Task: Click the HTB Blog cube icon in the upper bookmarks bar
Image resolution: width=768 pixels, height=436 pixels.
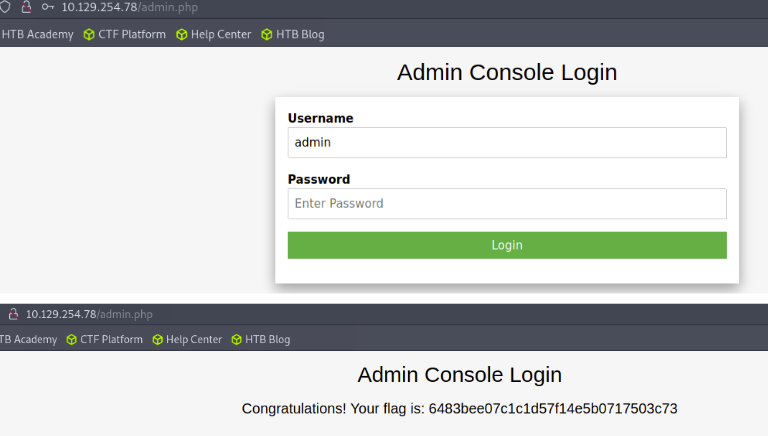Action: pos(266,34)
